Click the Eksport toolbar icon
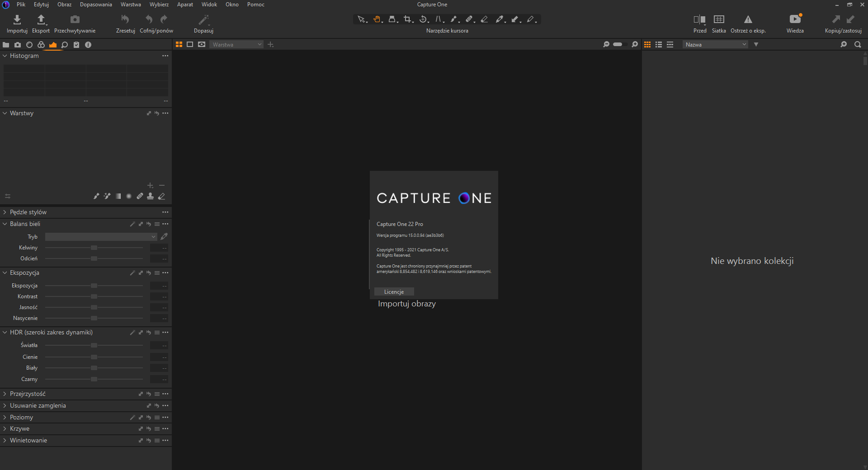This screenshot has width=868, height=470. point(41,19)
